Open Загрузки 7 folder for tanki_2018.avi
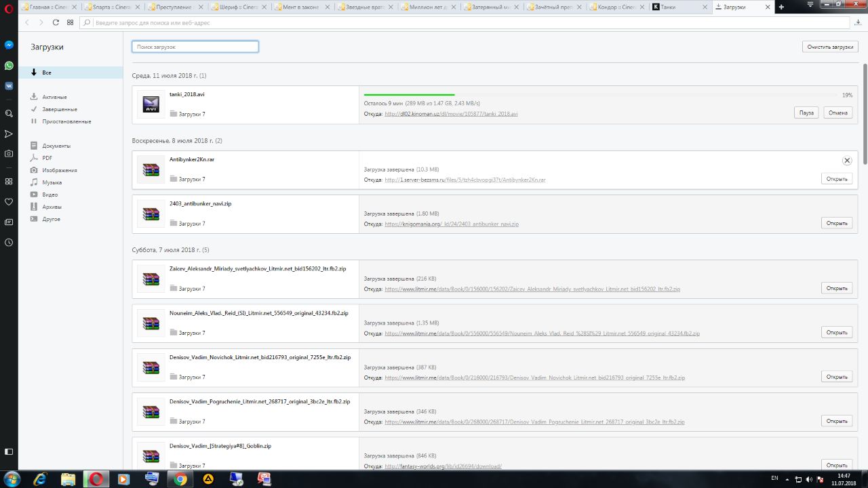The height and width of the screenshot is (488, 868). tap(187, 114)
